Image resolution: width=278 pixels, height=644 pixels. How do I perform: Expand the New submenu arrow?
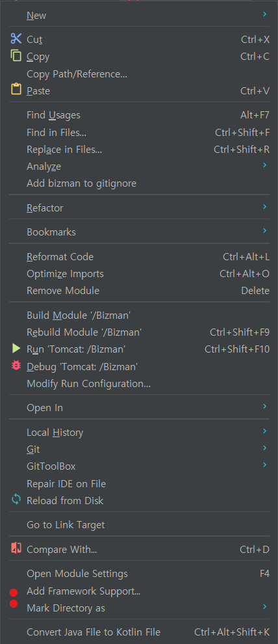pyautogui.click(x=265, y=14)
